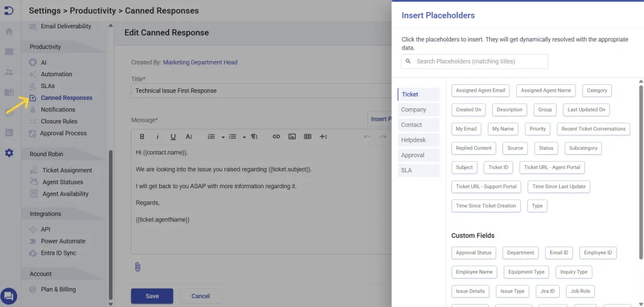This screenshot has height=307, width=644.
Task: Open paragraph format tool
Action: tap(254, 137)
